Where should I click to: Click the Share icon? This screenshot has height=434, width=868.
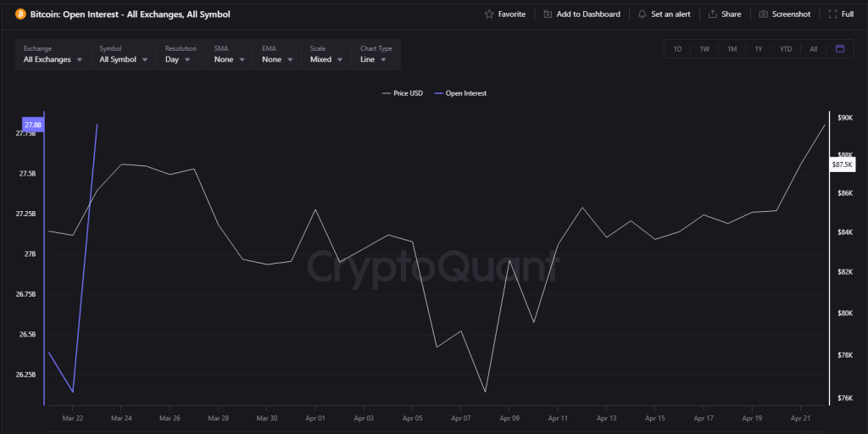[713, 14]
